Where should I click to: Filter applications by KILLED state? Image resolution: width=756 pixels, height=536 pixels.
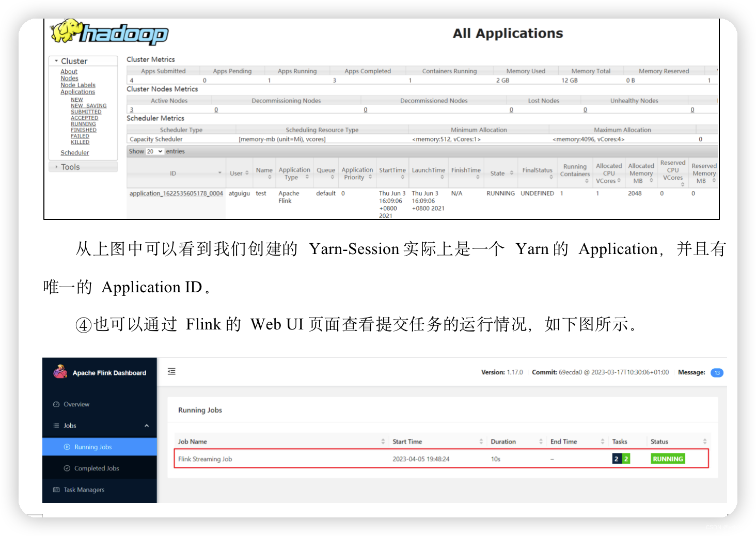80,142
